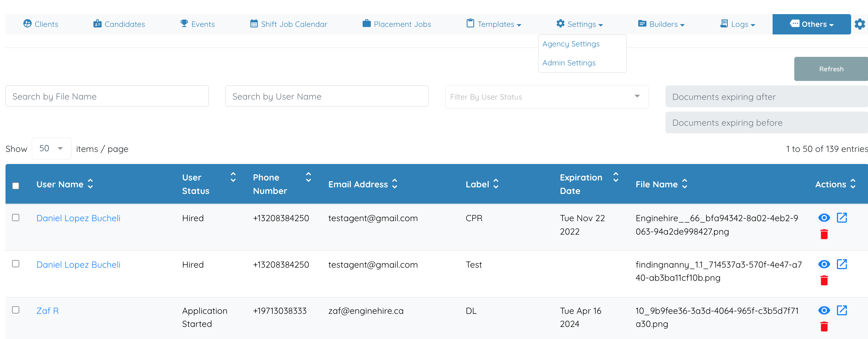This screenshot has width=868, height=339.
Task: Check the Test label row checkbox
Action: click(15, 264)
